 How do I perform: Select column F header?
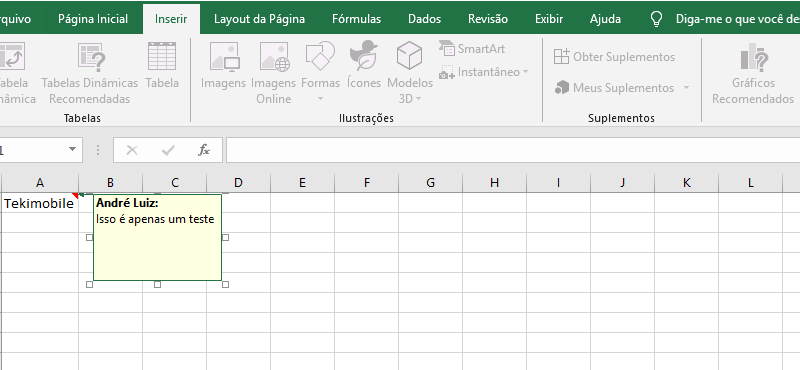point(366,183)
